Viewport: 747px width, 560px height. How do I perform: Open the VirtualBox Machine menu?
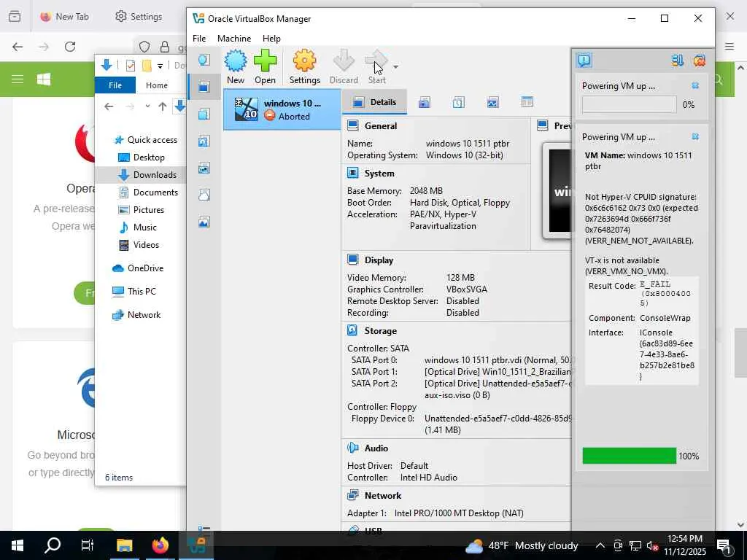(x=234, y=39)
